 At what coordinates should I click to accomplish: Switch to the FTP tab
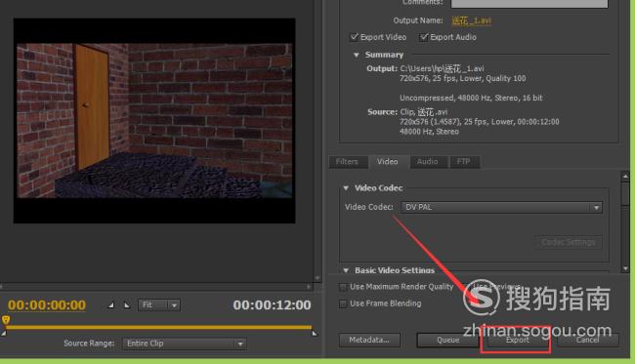[x=464, y=162]
